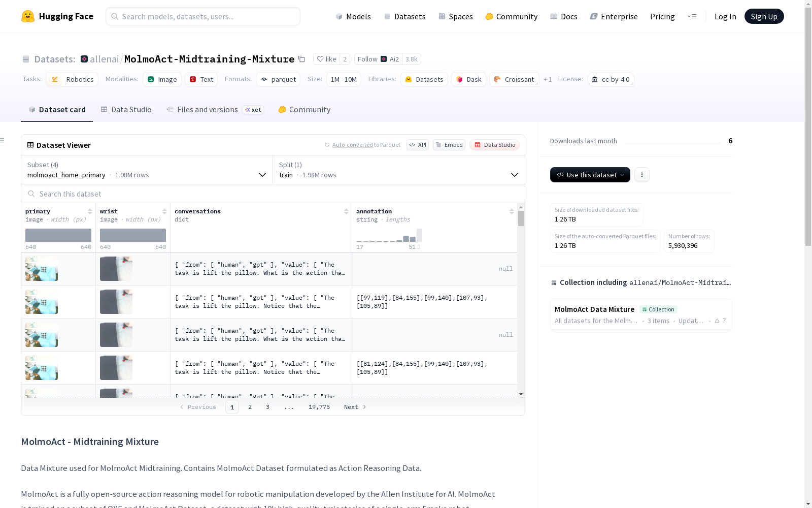Expand the Split train dropdown

click(399, 170)
